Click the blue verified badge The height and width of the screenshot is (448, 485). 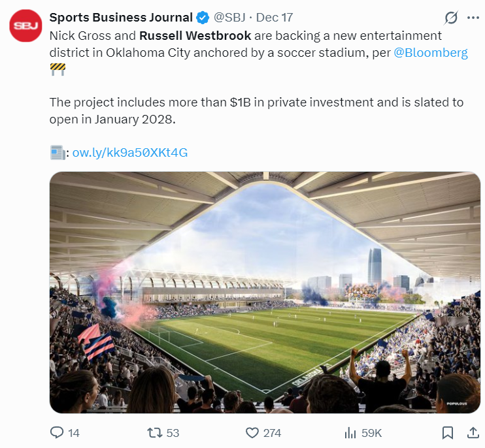pyautogui.click(x=203, y=18)
